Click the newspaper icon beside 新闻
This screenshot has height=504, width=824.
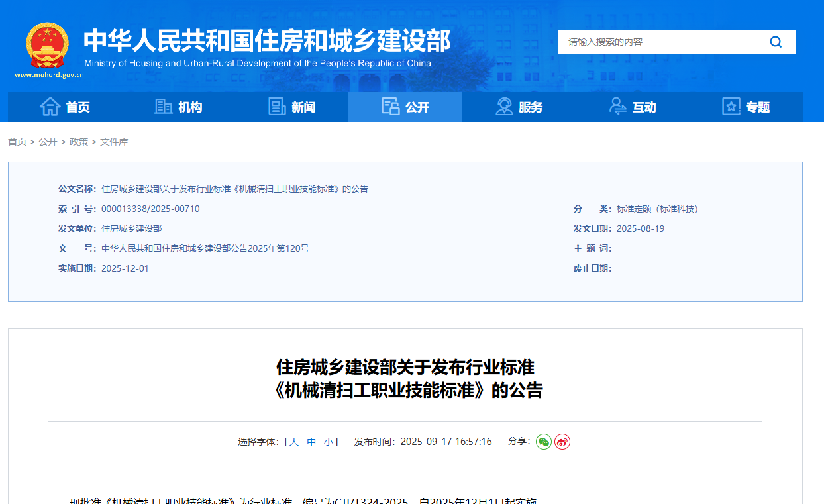point(276,107)
